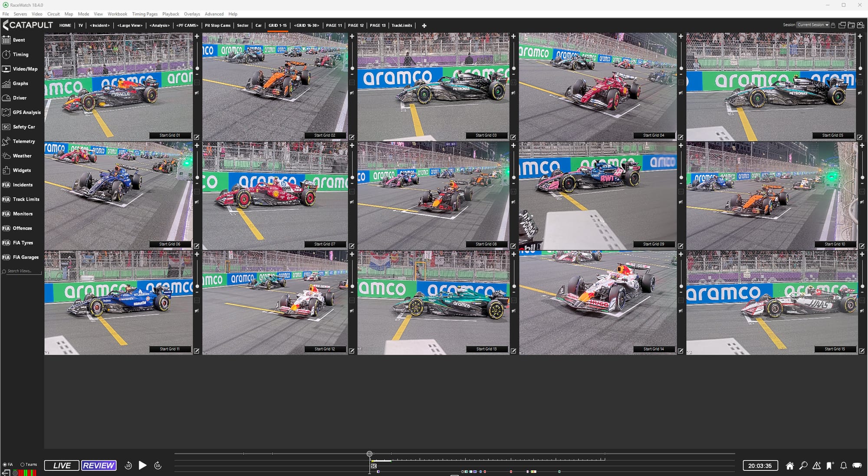Click the timeline playhead scrubber handle
The height and width of the screenshot is (476, 868).
pos(369,454)
